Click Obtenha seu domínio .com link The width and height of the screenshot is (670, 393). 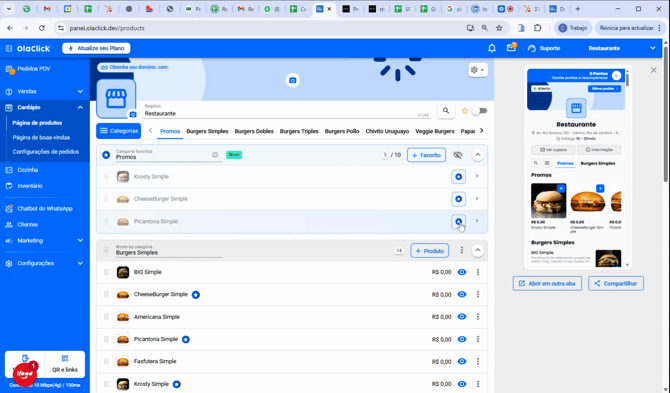(134, 67)
